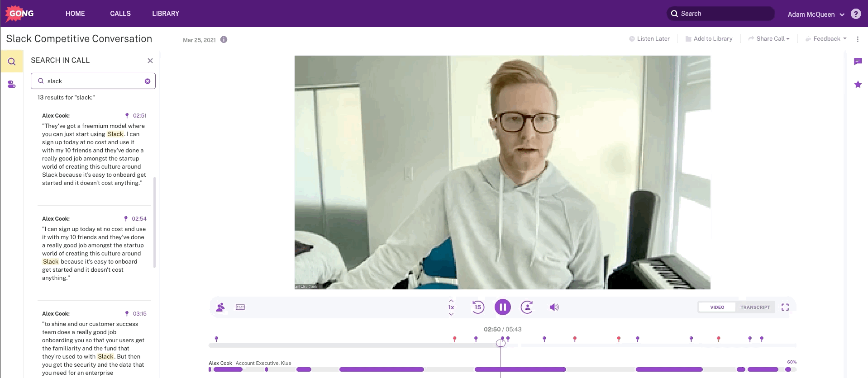
Task: Show call info next to Mar 25, 2021
Action: 224,40
